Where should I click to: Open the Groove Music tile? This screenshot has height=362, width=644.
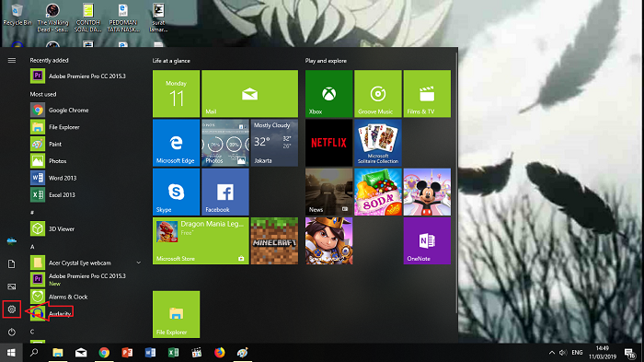(x=378, y=93)
